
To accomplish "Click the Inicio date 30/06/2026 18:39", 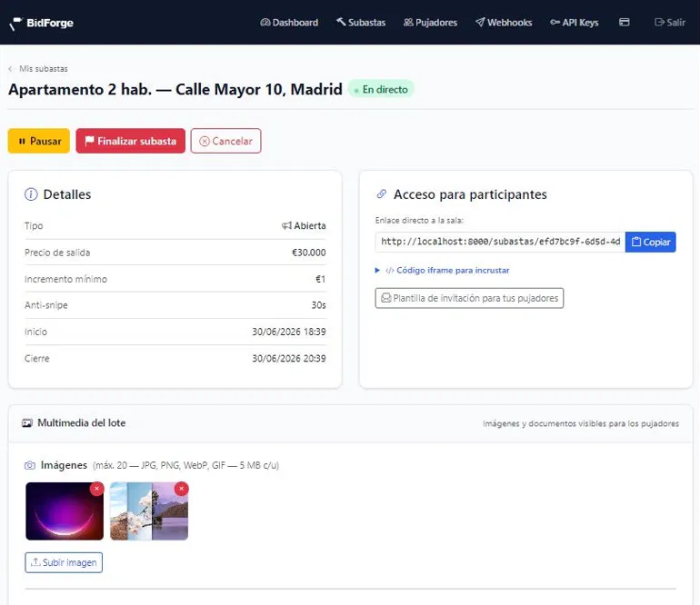I will tap(289, 332).
